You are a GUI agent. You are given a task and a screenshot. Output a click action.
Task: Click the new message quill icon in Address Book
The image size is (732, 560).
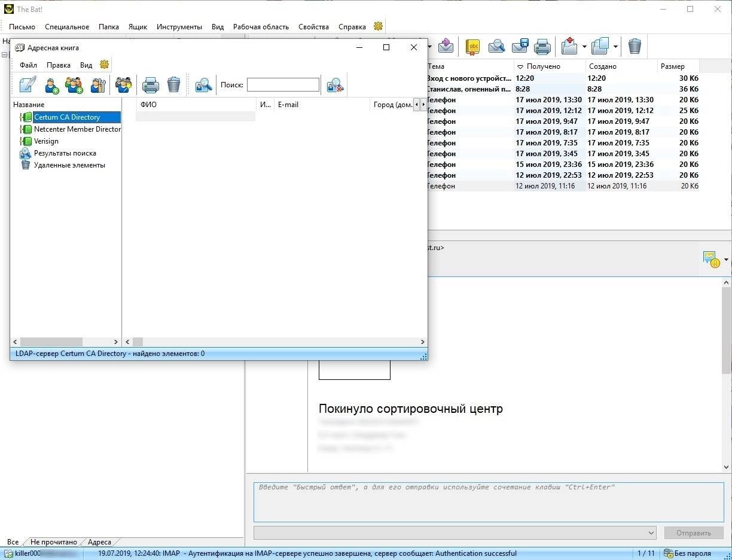pos(28,85)
